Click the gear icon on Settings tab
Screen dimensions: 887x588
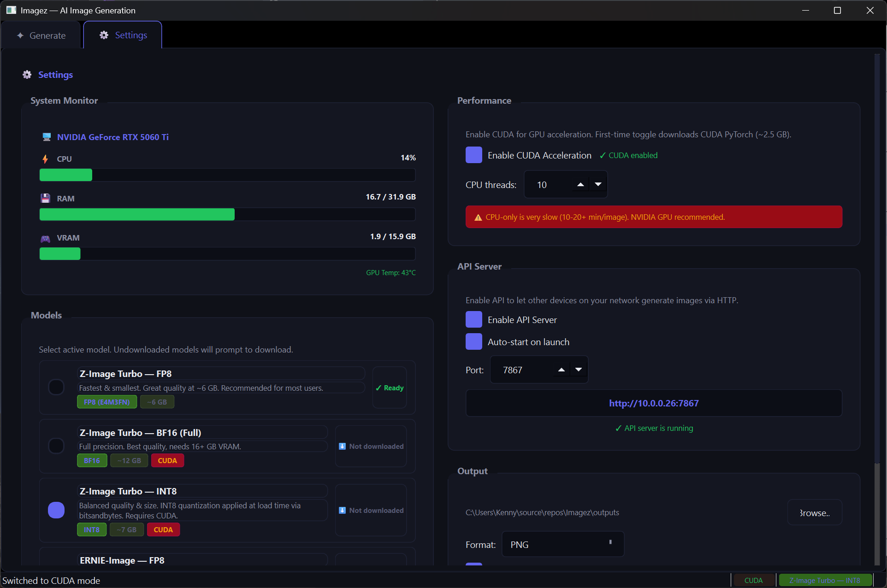(104, 35)
